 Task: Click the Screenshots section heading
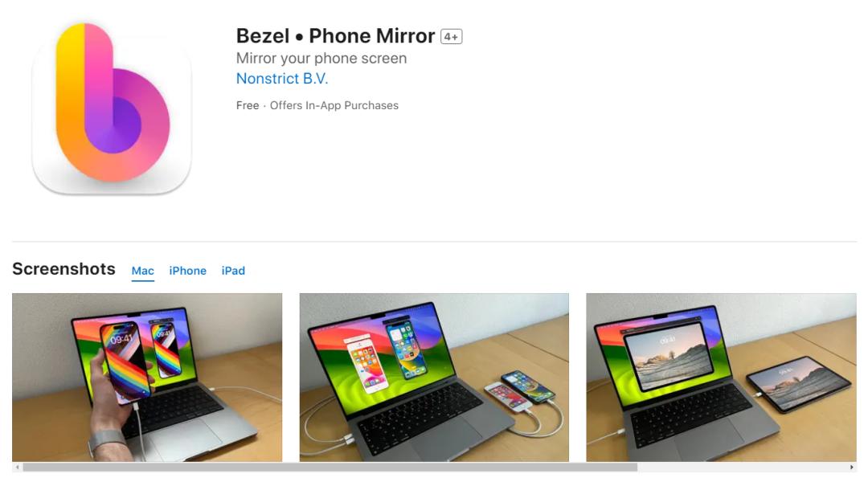(63, 269)
